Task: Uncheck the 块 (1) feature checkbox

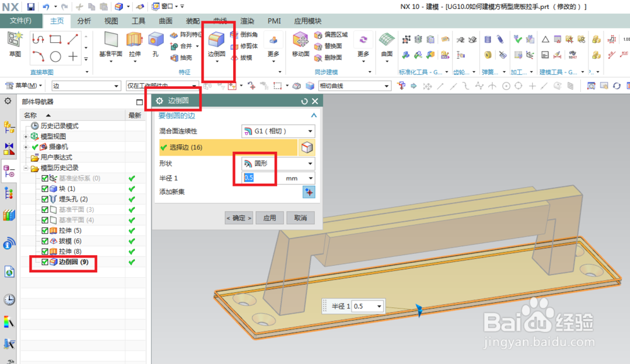Action: pos(44,188)
